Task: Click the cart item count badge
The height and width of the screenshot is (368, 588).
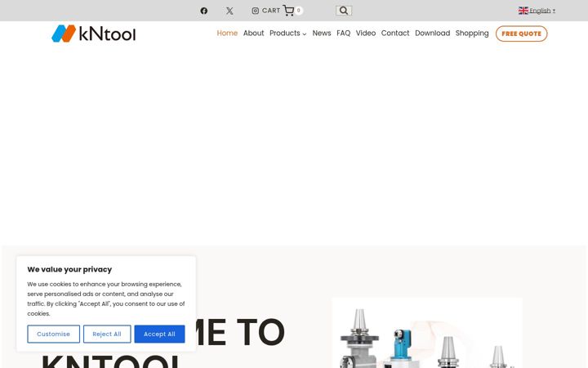Action: [x=299, y=11]
